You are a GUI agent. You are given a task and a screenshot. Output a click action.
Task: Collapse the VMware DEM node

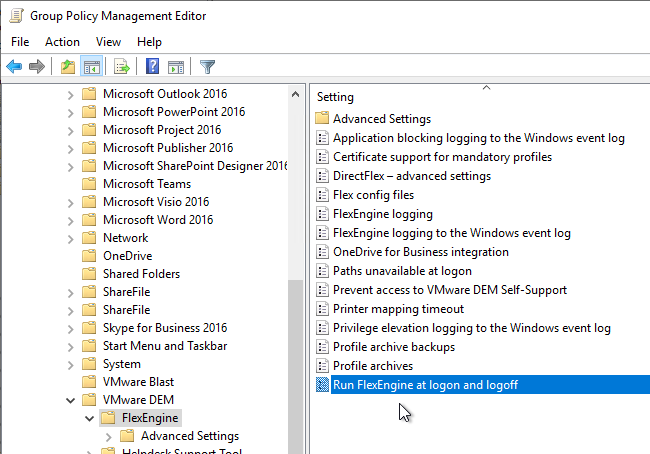(70, 400)
